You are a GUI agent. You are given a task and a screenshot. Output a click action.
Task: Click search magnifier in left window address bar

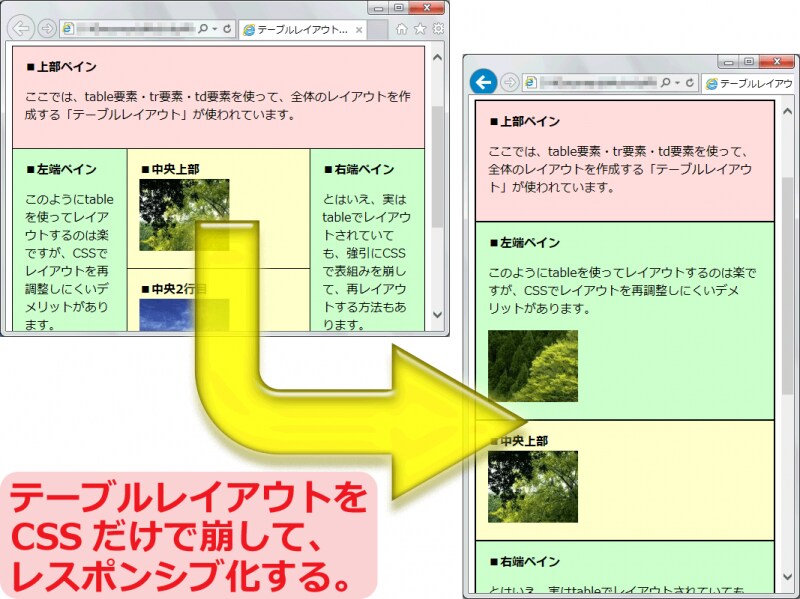pos(203,29)
